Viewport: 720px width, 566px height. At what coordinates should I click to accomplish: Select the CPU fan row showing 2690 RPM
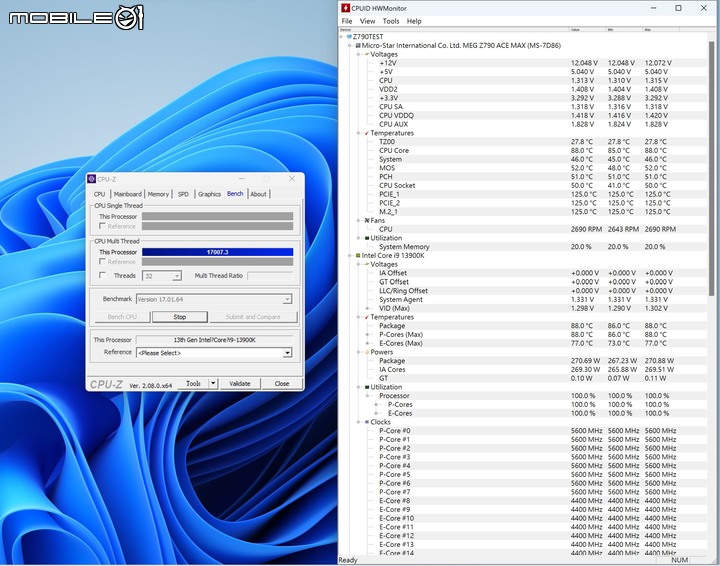537,229
